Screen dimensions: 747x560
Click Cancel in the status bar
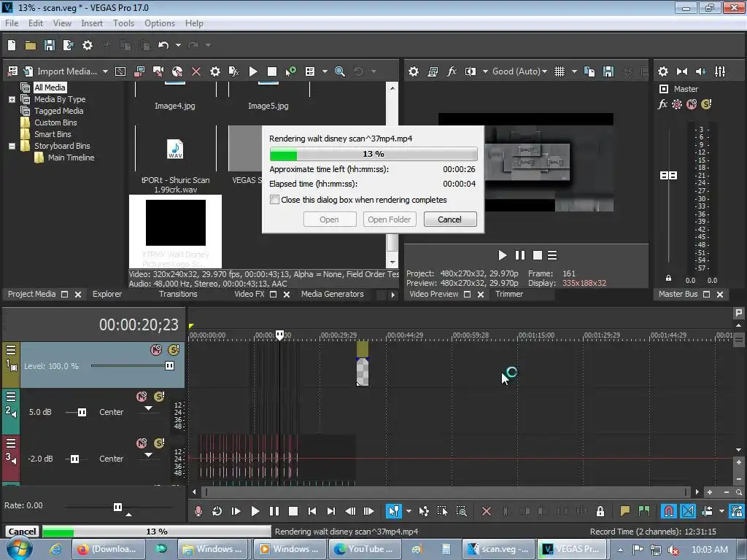(22, 532)
